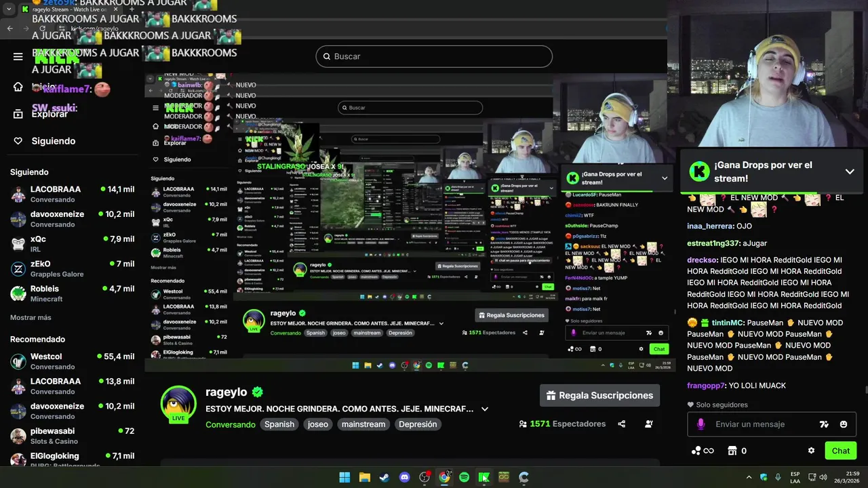Open davooxeneize channel in Siguiendo list
Viewport: 868px width, 488px height.
pyautogui.click(x=73, y=219)
